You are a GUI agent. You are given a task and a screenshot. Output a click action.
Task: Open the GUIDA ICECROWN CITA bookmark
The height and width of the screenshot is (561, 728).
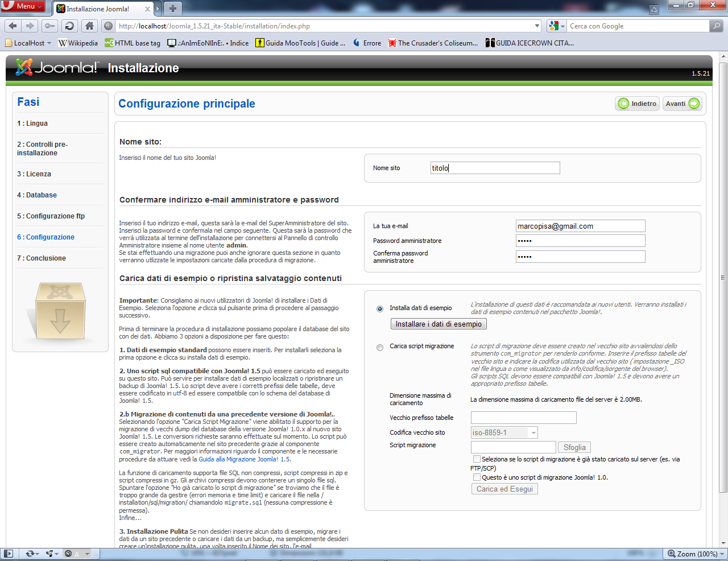(x=530, y=43)
